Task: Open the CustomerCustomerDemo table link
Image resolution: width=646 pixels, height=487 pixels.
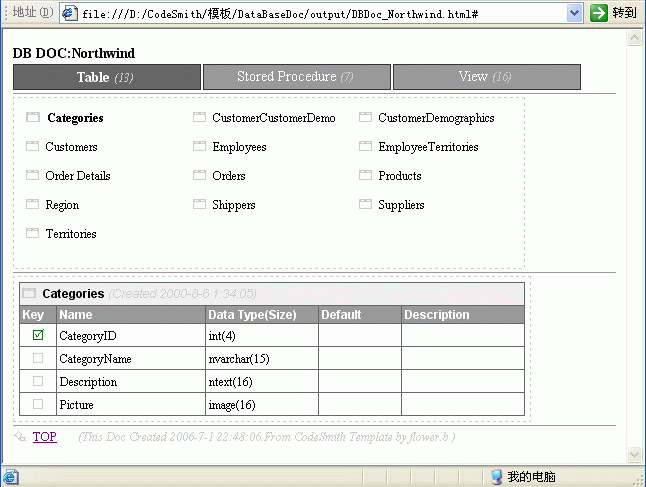Action: click(x=274, y=118)
